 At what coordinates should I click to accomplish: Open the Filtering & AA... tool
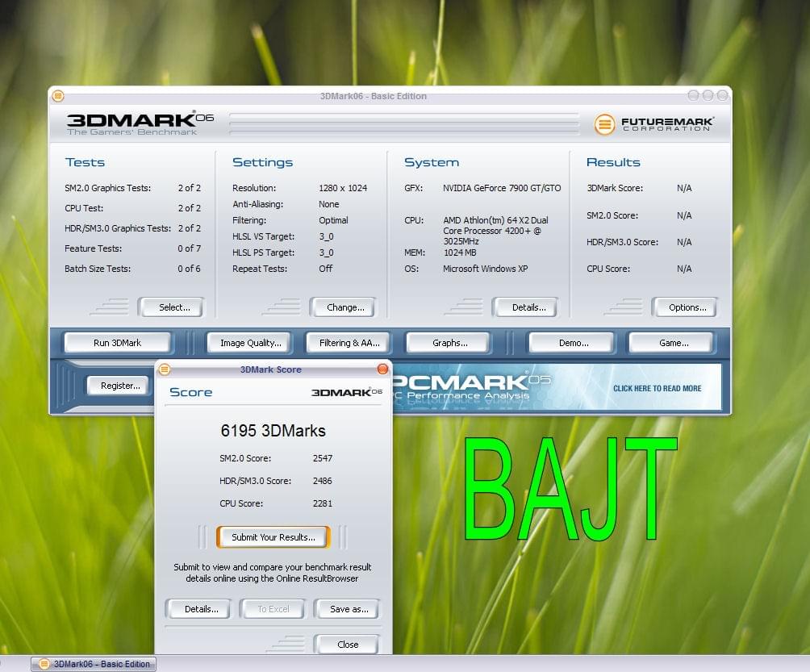(x=348, y=343)
